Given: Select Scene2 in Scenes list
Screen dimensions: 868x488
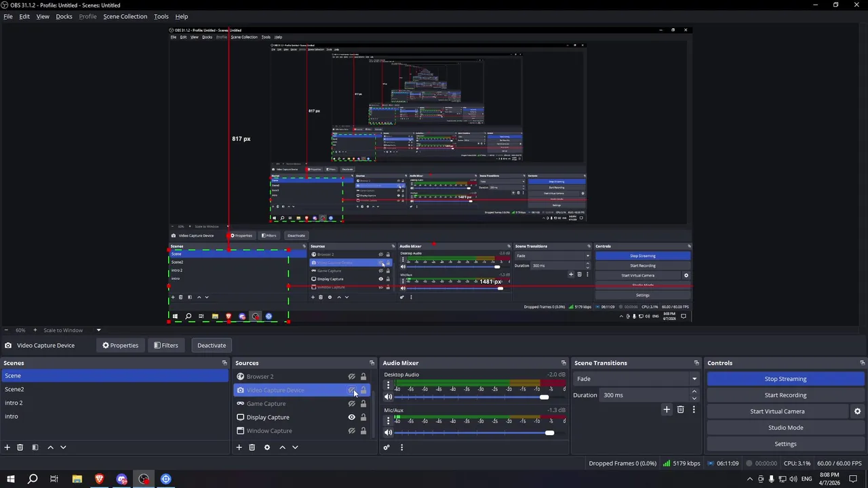Looking at the screenshot, I should 115,389.
